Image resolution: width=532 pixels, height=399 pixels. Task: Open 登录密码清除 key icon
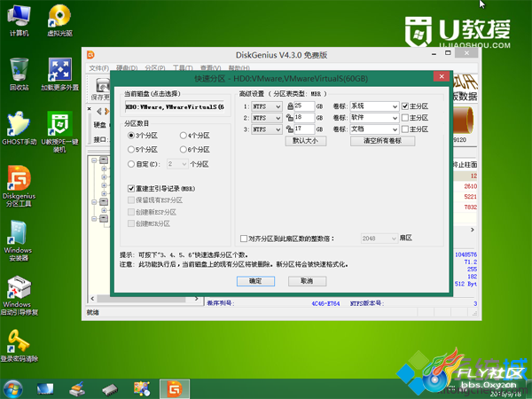click(x=19, y=346)
